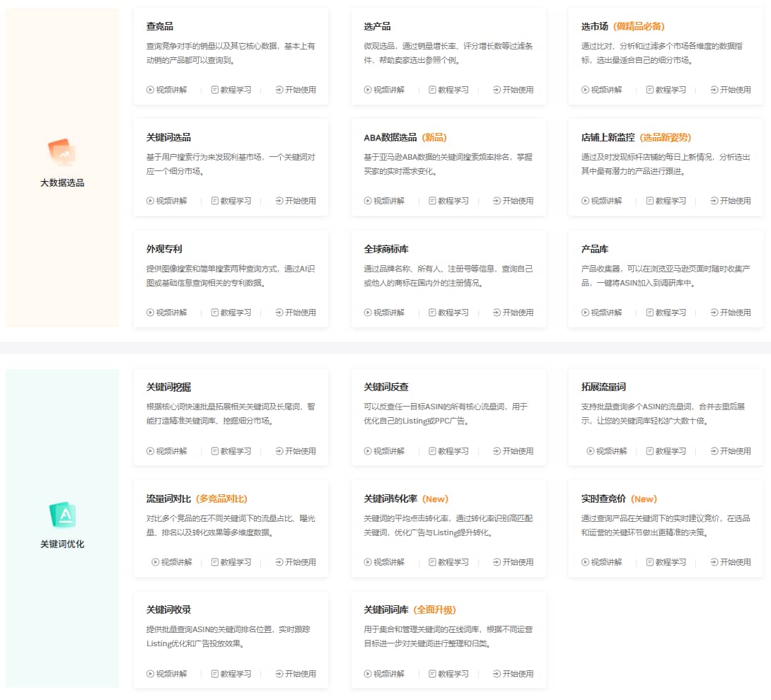Click 开始使用 in 选产品 card

[x=513, y=90]
